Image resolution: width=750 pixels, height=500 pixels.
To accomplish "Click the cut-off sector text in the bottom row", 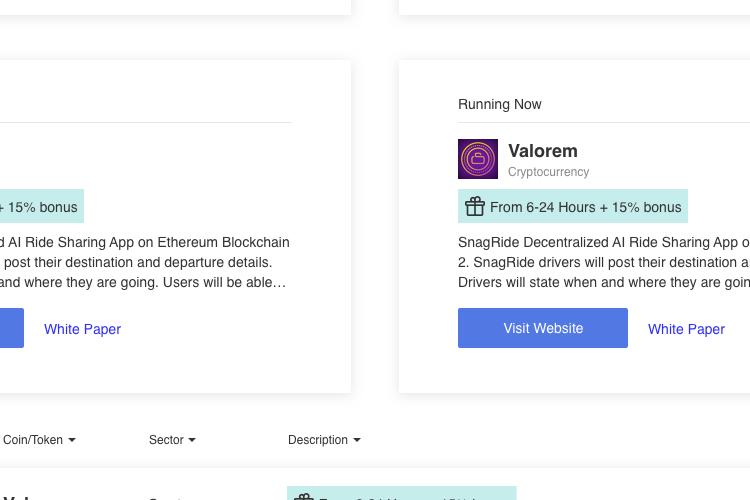I will [x=165, y=498].
